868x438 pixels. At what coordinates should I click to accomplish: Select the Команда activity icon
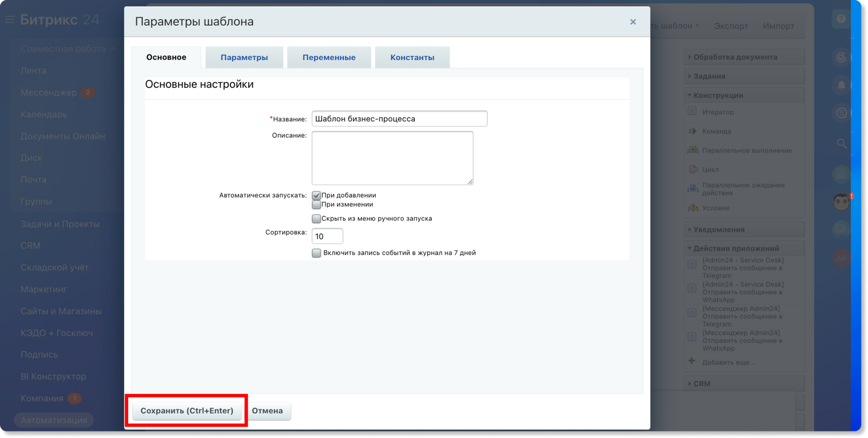point(692,131)
